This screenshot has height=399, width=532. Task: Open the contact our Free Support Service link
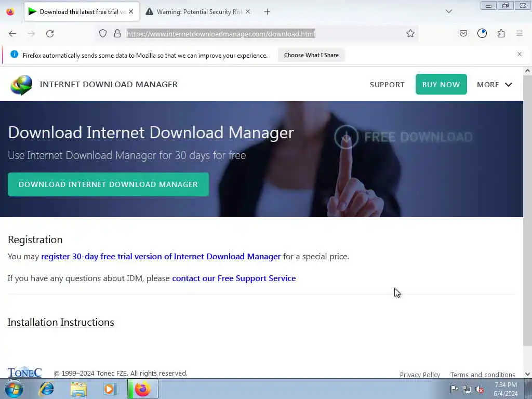coord(234,278)
